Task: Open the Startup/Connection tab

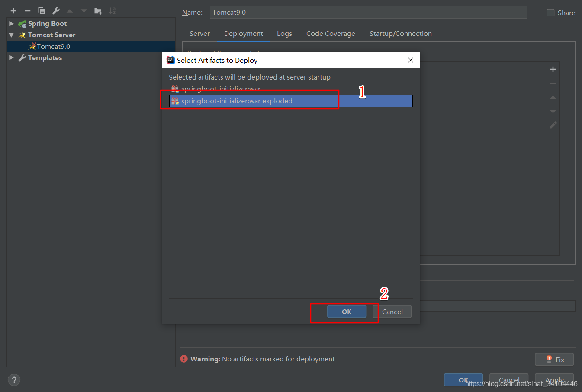Action: (x=400, y=34)
